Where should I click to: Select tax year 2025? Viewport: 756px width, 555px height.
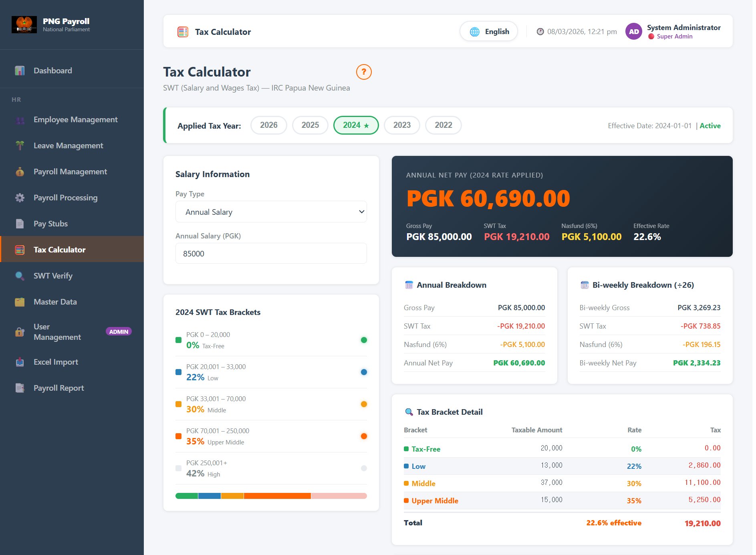pyautogui.click(x=310, y=125)
